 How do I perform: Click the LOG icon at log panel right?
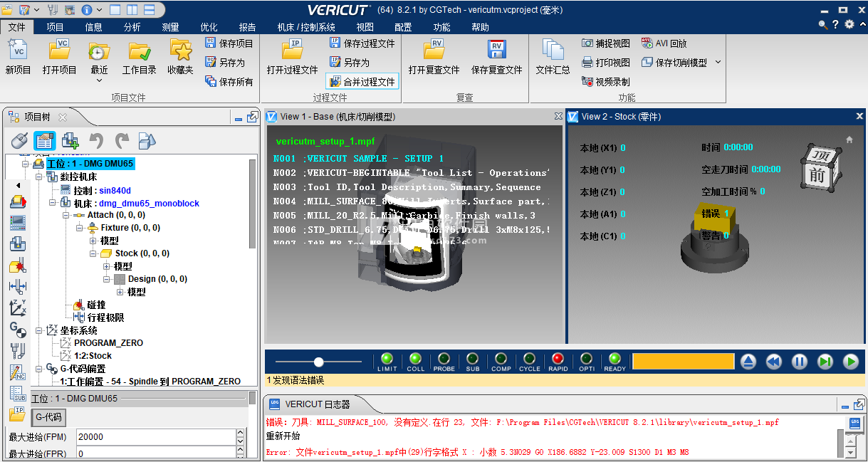pyautogui.click(x=856, y=424)
